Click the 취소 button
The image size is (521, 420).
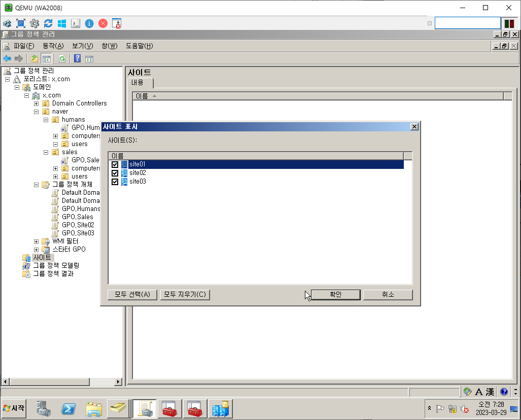pyautogui.click(x=388, y=294)
